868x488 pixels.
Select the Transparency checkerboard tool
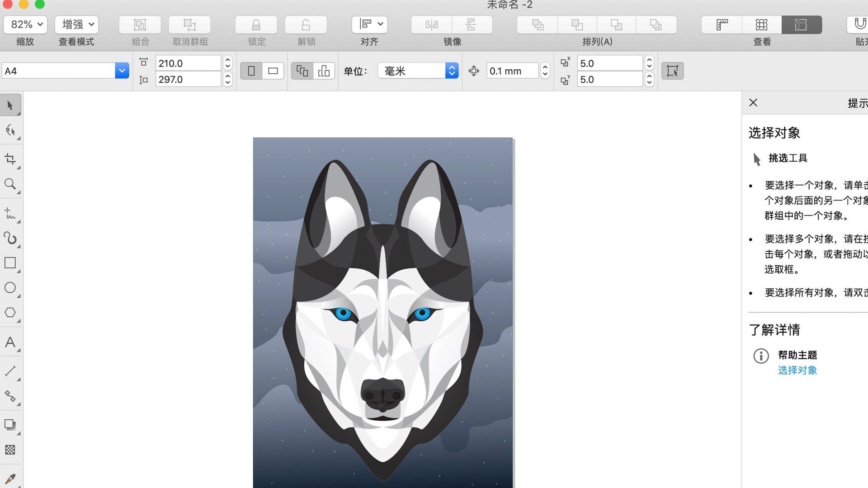pyautogui.click(x=10, y=450)
